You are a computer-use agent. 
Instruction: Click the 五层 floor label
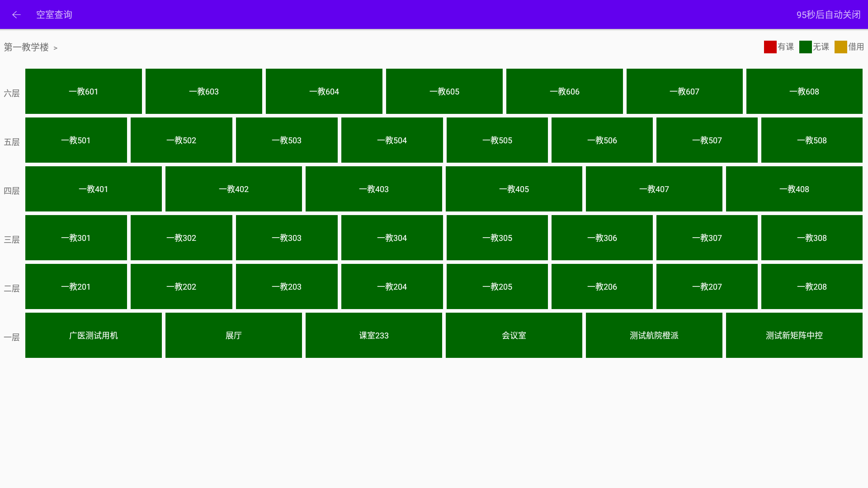(x=12, y=142)
